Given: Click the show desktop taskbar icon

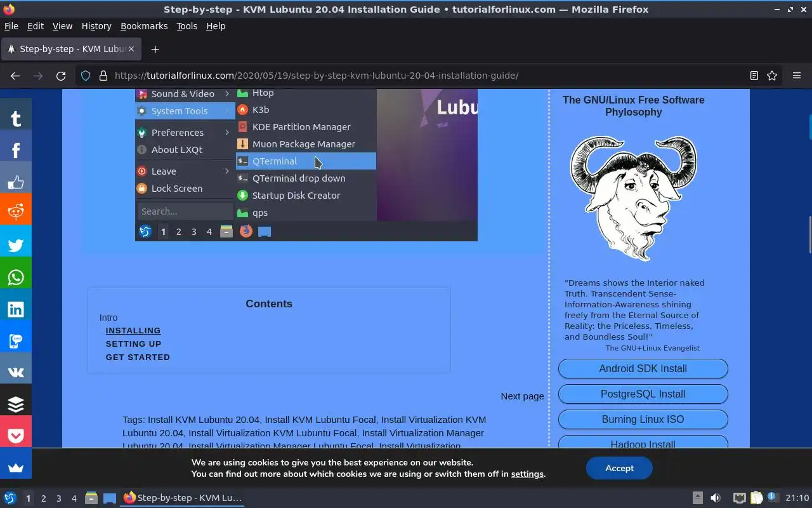Looking at the screenshot, I should pos(110,498).
